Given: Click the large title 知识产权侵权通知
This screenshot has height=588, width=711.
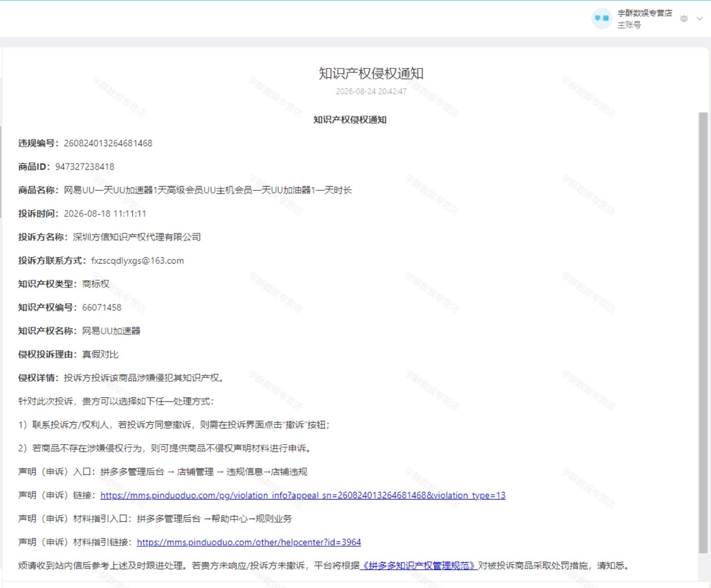Looking at the screenshot, I should click(371, 73).
